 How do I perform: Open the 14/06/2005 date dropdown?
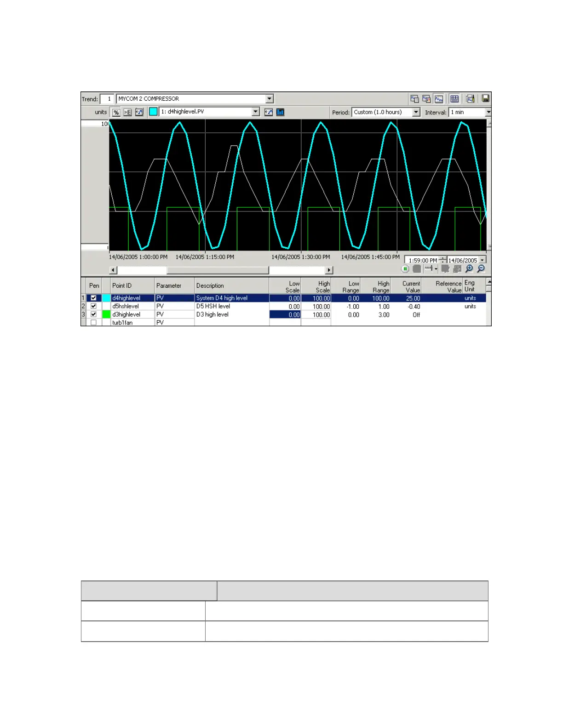tap(482, 260)
